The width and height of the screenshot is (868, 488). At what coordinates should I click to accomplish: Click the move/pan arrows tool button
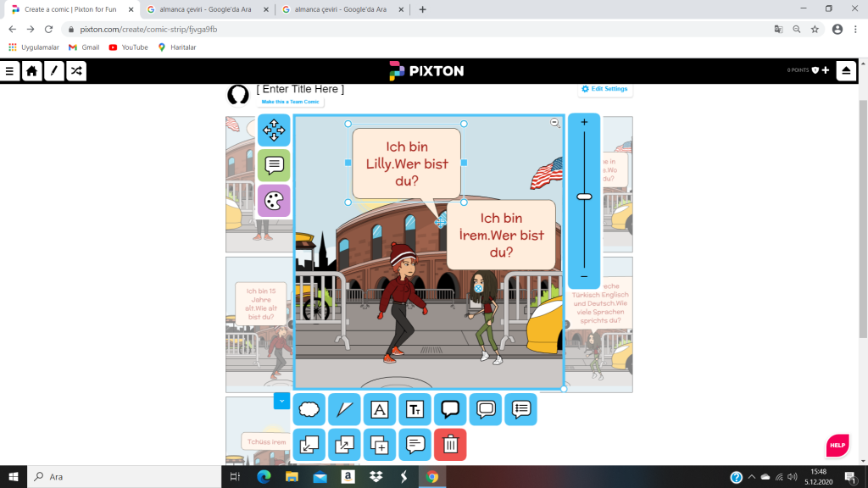pyautogui.click(x=274, y=130)
